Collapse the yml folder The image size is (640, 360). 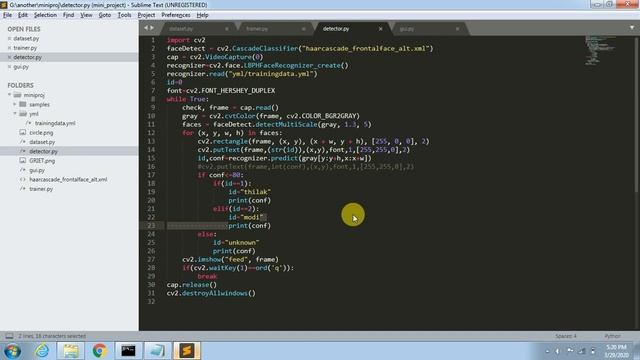tap(15, 113)
